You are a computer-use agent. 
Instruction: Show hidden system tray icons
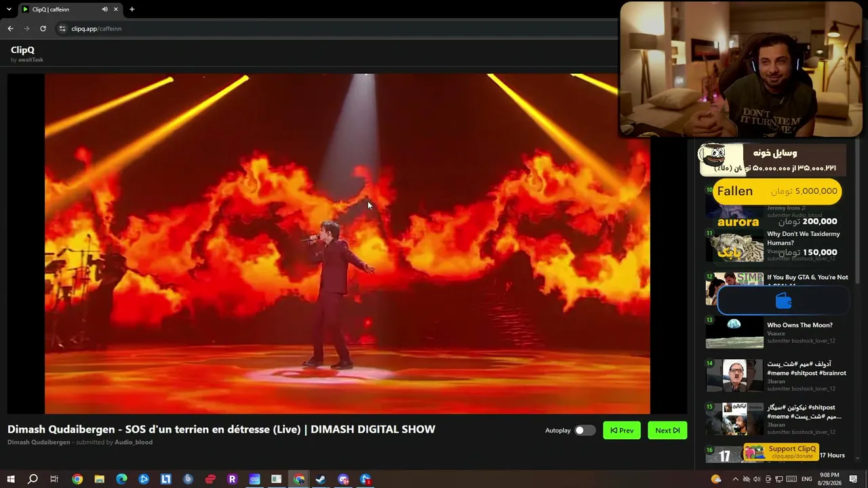pyautogui.click(x=736, y=479)
